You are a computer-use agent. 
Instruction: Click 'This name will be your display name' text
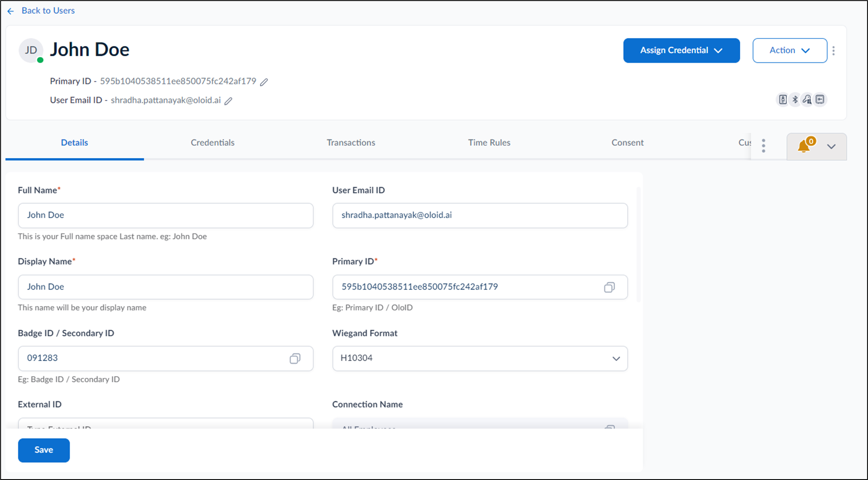(x=82, y=308)
